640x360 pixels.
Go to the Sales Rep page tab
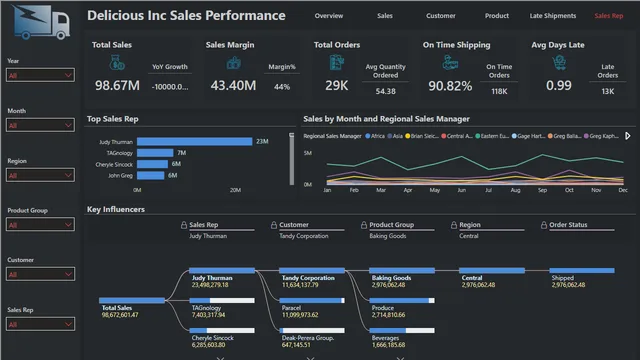pos(609,16)
